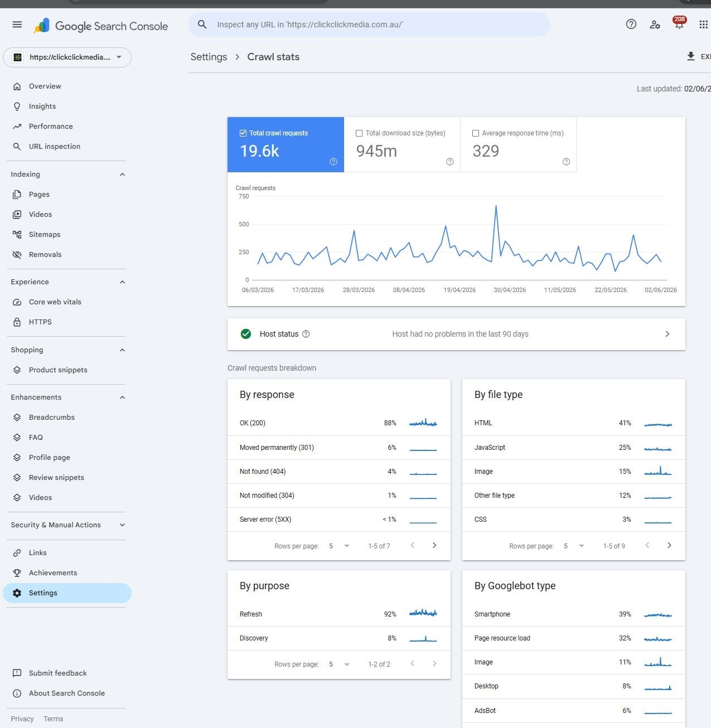The height and width of the screenshot is (728, 711).
Task: Open the Moved permanently (301) row
Action: tap(338, 448)
